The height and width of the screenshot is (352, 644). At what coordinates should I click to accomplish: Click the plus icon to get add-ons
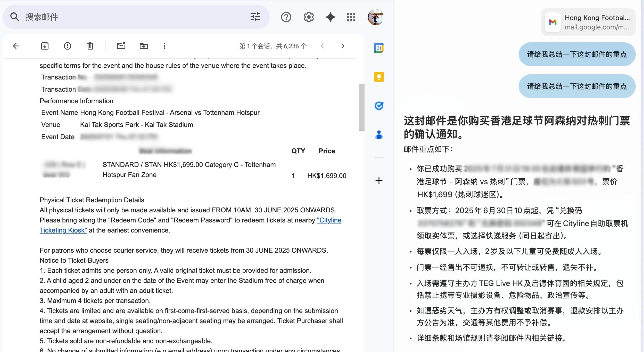pos(379,181)
